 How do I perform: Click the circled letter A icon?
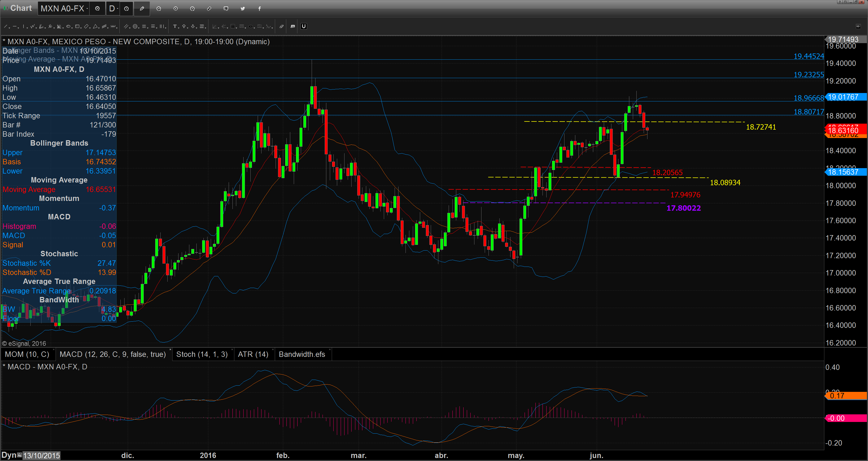pos(192,9)
